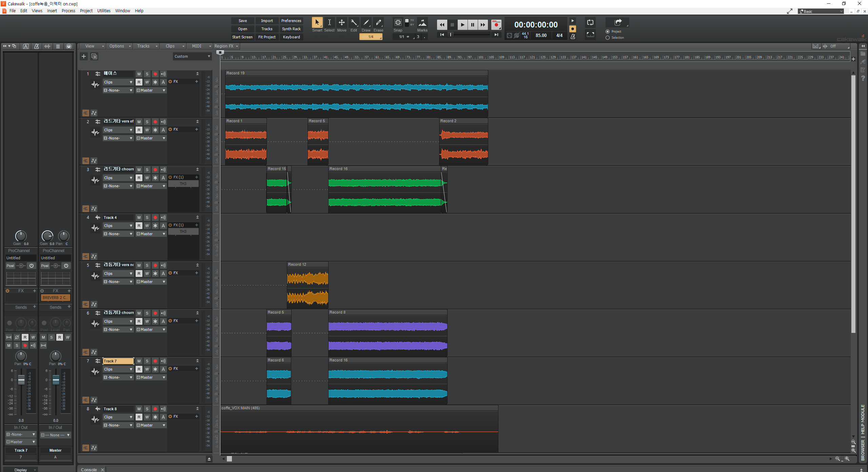Click the Record 12 clip on track 5
The height and width of the screenshot is (472, 868).
coord(307,285)
